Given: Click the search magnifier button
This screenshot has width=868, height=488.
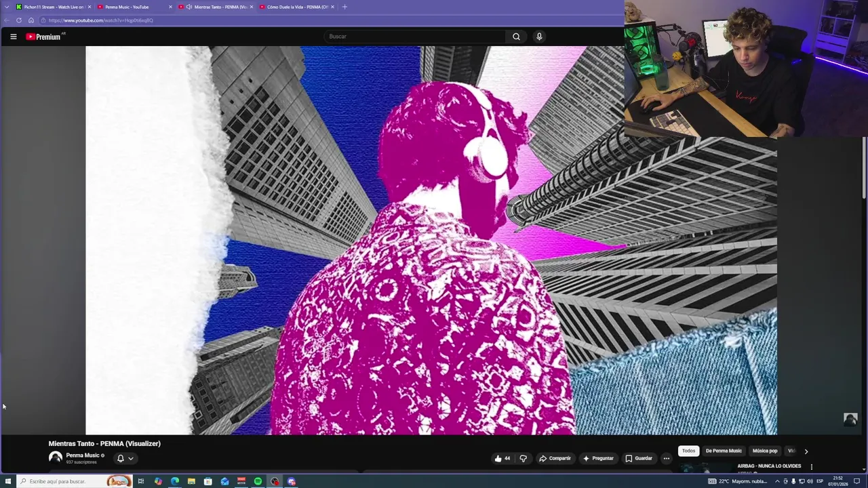Looking at the screenshot, I should 516,37.
